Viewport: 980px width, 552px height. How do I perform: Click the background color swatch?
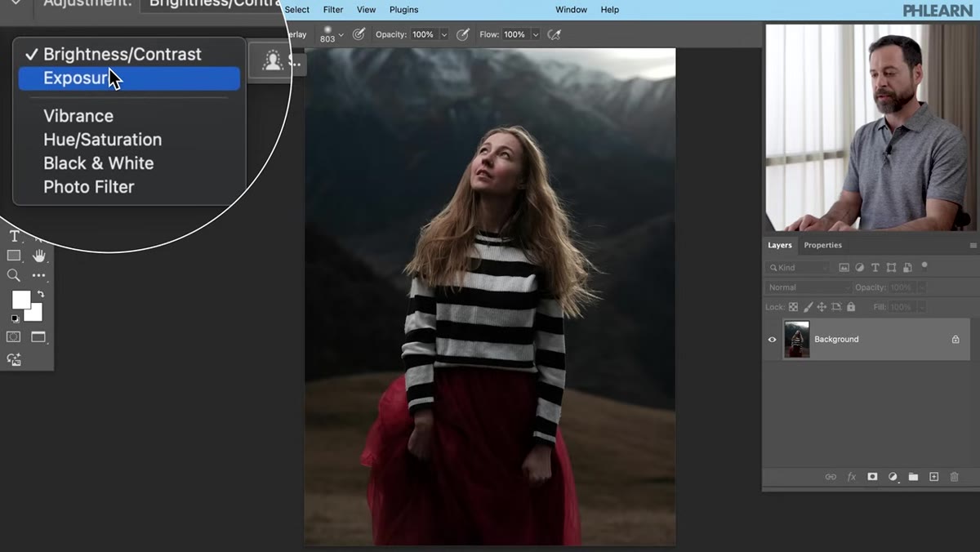35,314
